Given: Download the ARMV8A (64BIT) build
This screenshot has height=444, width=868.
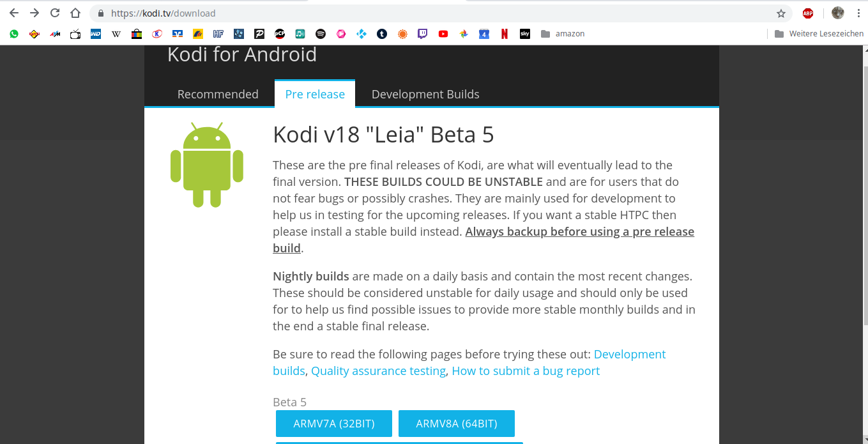Looking at the screenshot, I should 457,424.
